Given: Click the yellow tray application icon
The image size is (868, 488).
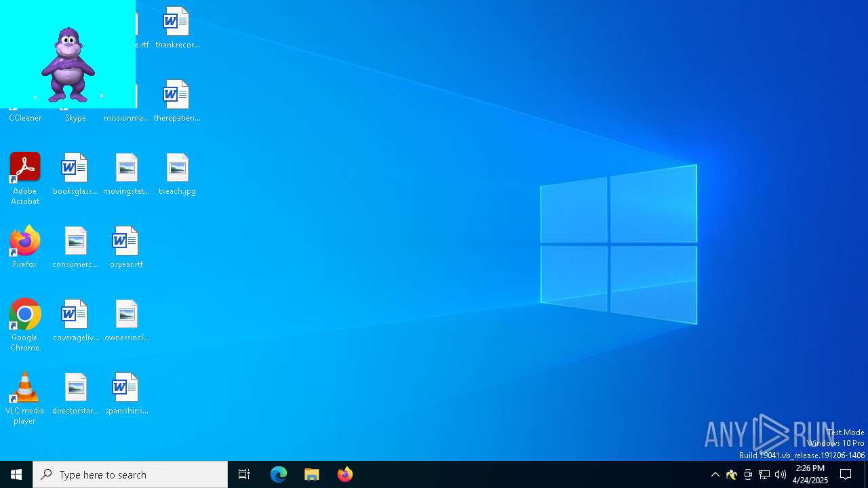Looking at the screenshot, I should [x=732, y=474].
